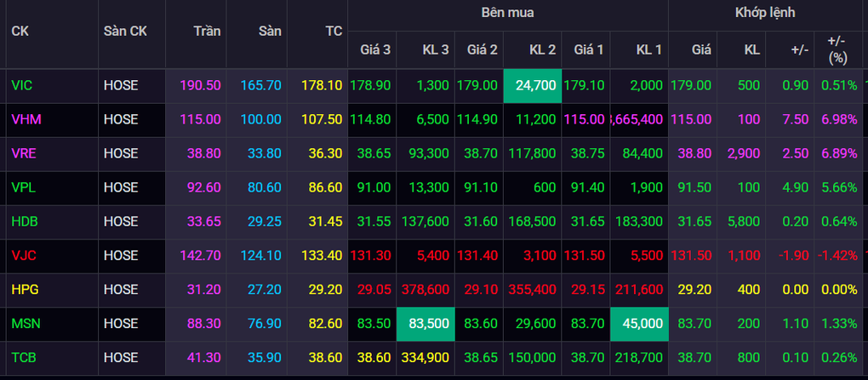Image resolution: width=868 pixels, height=380 pixels.
Task: Select the HPG stock ticker
Action: coord(25,290)
